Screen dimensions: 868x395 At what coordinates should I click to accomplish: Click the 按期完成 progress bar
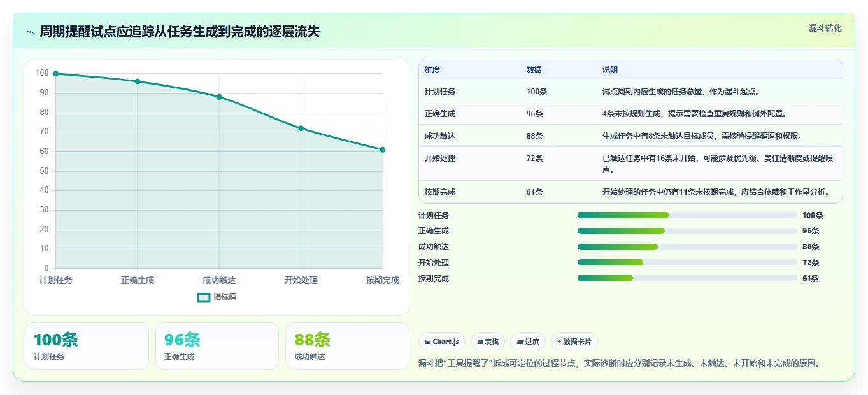687,278
